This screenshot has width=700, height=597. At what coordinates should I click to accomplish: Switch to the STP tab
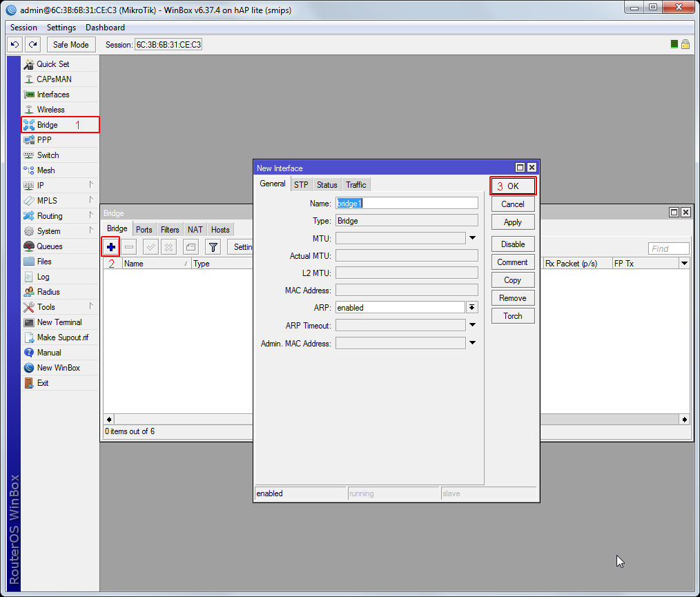pyautogui.click(x=301, y=184)
